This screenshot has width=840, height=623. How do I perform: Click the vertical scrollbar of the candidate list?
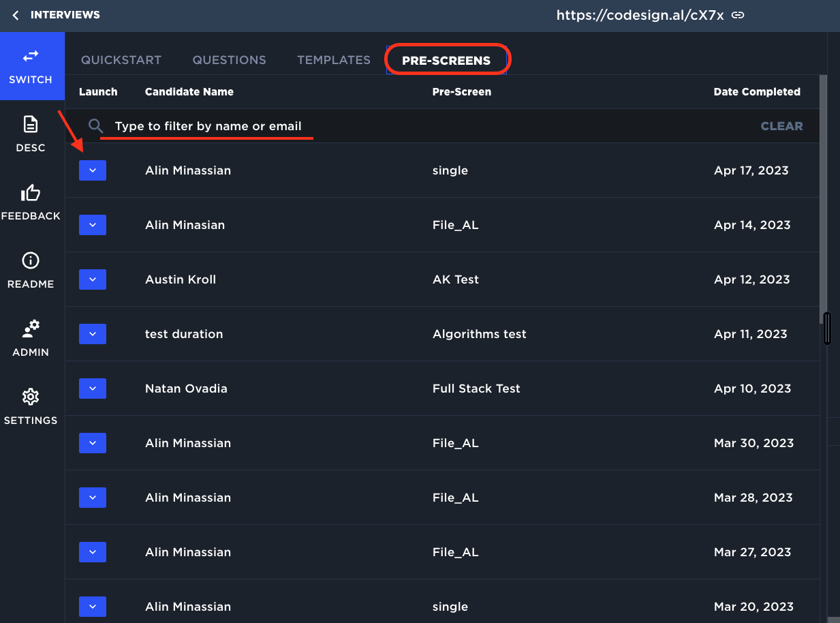[x=823, y=198]
